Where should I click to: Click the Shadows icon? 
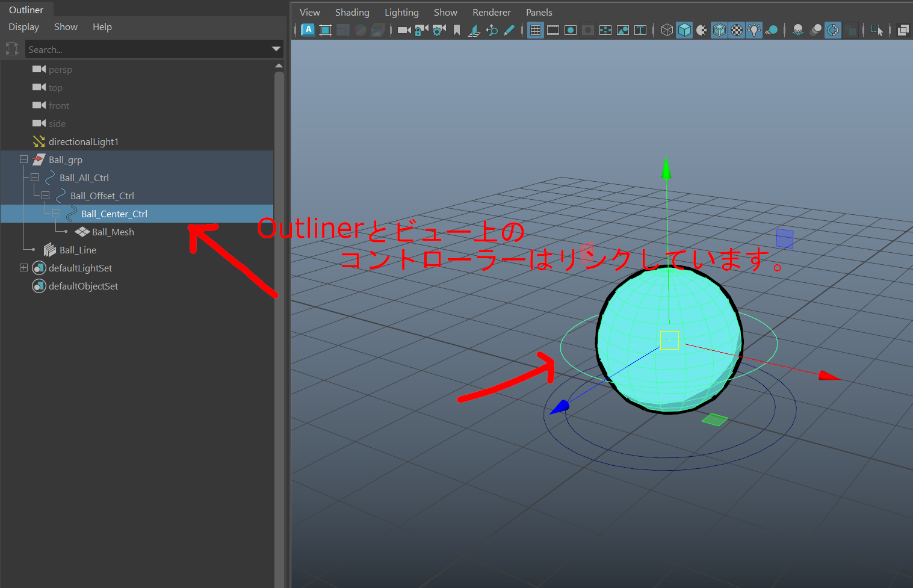(x=772, y=30)
